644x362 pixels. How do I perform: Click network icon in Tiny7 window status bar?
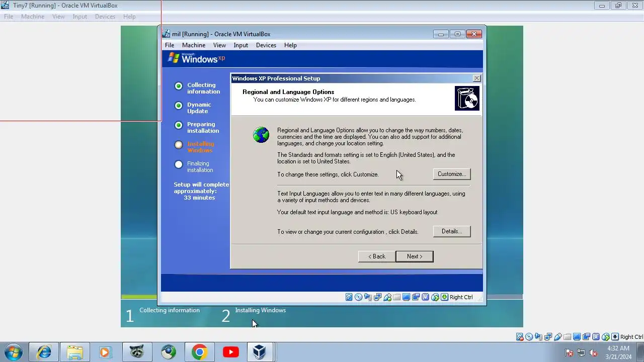coord(548,337)
